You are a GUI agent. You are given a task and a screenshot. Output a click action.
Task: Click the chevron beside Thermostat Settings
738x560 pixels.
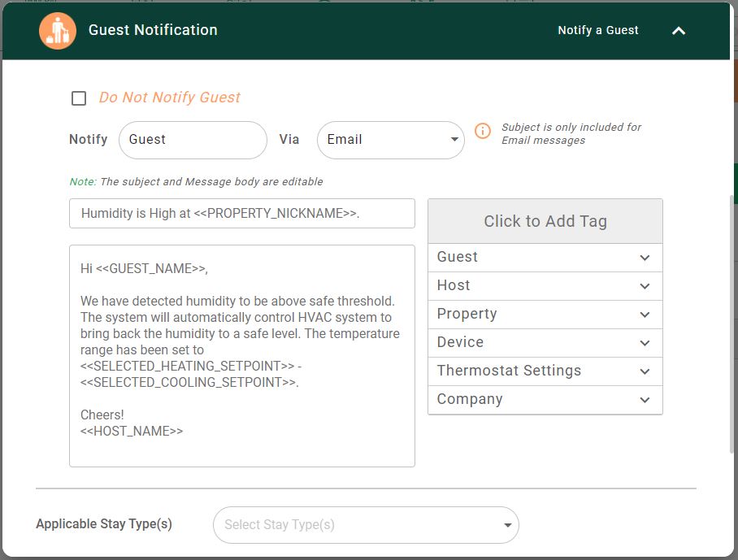645,371
